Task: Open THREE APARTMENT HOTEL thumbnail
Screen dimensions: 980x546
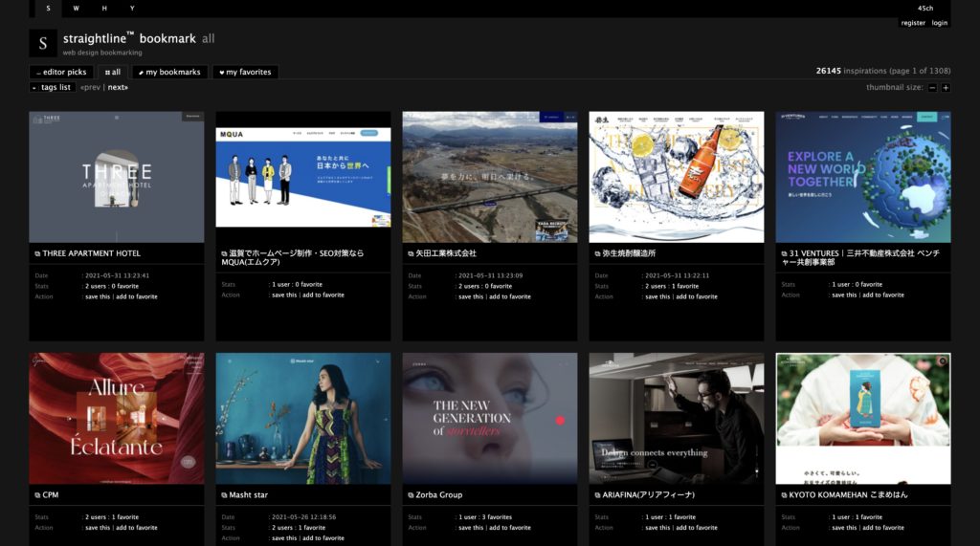Action: (x=116, y=178)
